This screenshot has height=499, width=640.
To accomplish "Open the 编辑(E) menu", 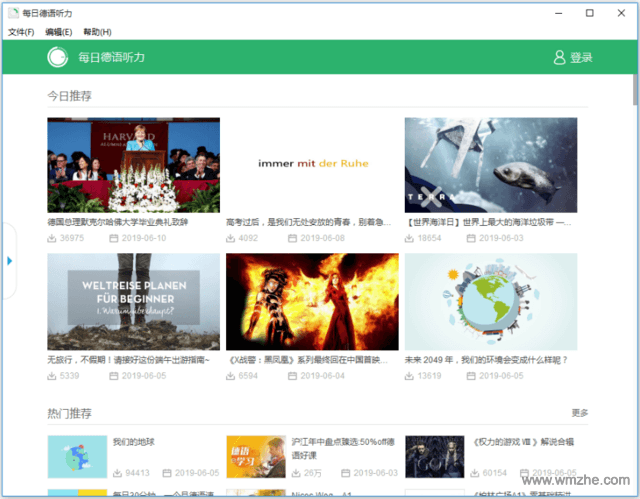I will pyautogui.click(x=59, y=32).
